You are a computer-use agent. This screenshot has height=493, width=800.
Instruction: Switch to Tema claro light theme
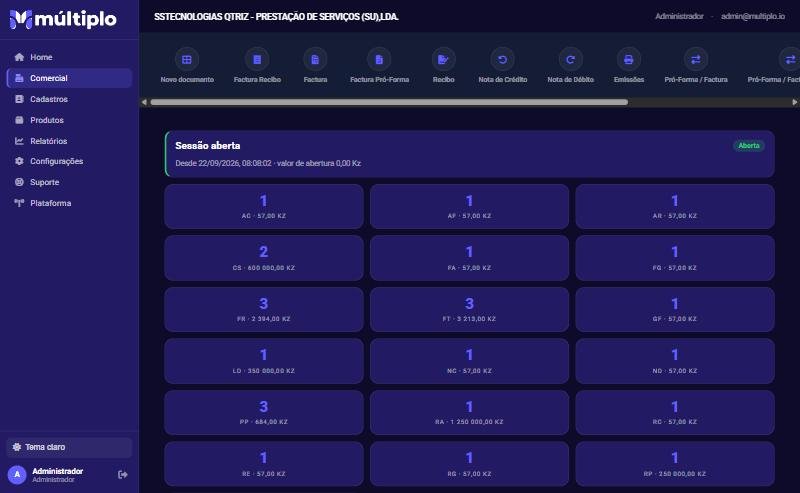point(69,447)
